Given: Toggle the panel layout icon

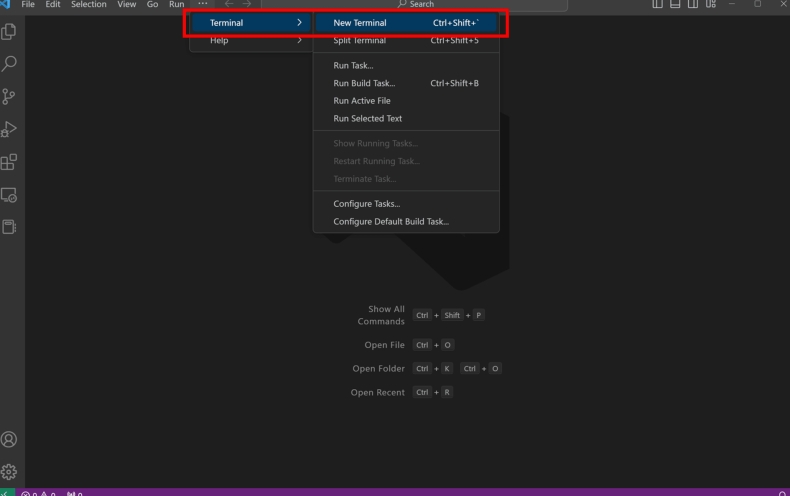Looking at the screenshot, I should (x=677, y=5).
